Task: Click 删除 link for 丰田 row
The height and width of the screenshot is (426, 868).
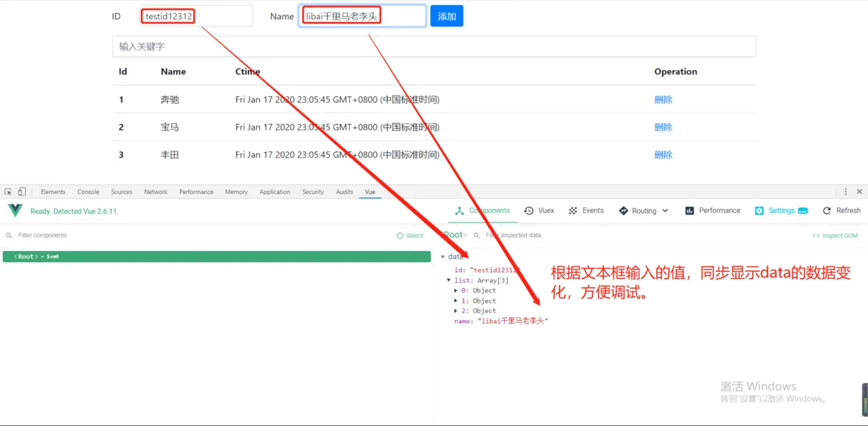Action: tap(663, 155)
